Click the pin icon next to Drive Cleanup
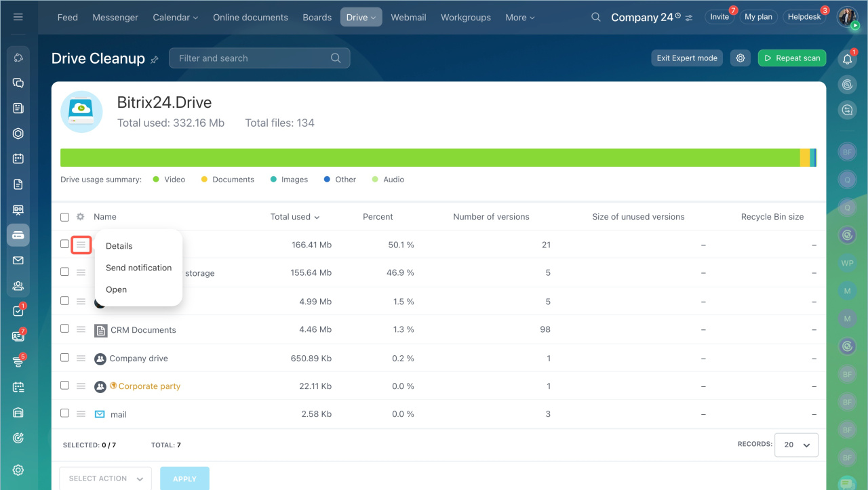This screenshot has width=868, height=490. coord(155,60)
